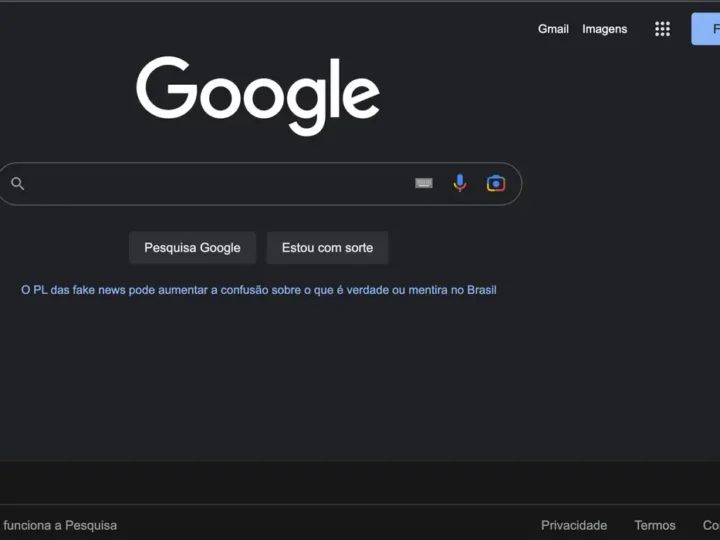Viewport: 720px width, 540px height.
Task: Go to Imagens search
Action: click(x=605, y=29)
